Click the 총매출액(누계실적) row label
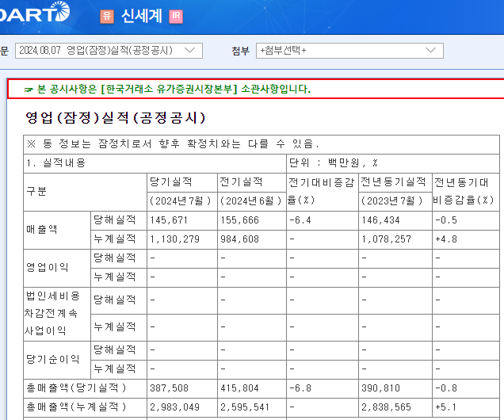 [x=85, y=407]
